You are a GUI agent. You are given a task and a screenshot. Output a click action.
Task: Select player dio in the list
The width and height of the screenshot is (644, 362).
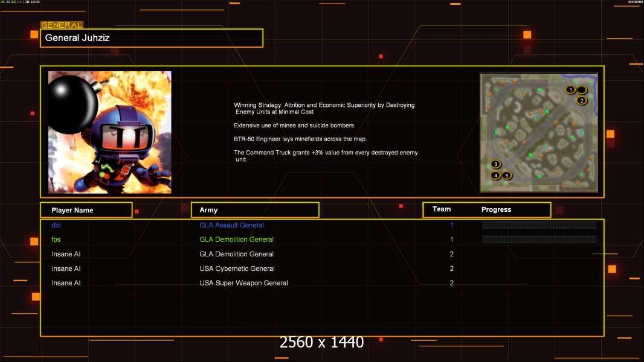click(56, 225)
